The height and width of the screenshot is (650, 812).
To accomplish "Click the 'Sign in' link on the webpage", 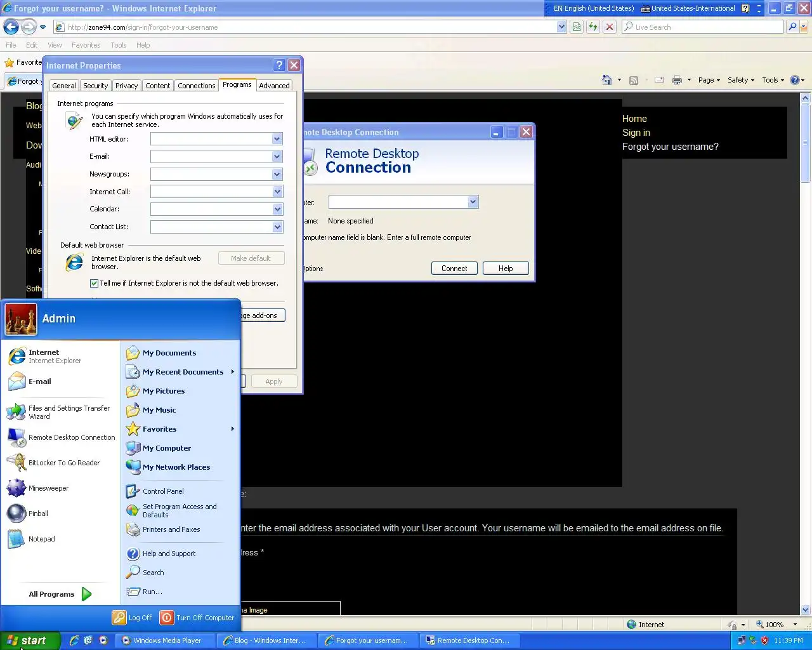I will pyautogui.click(x=636, y=133).
